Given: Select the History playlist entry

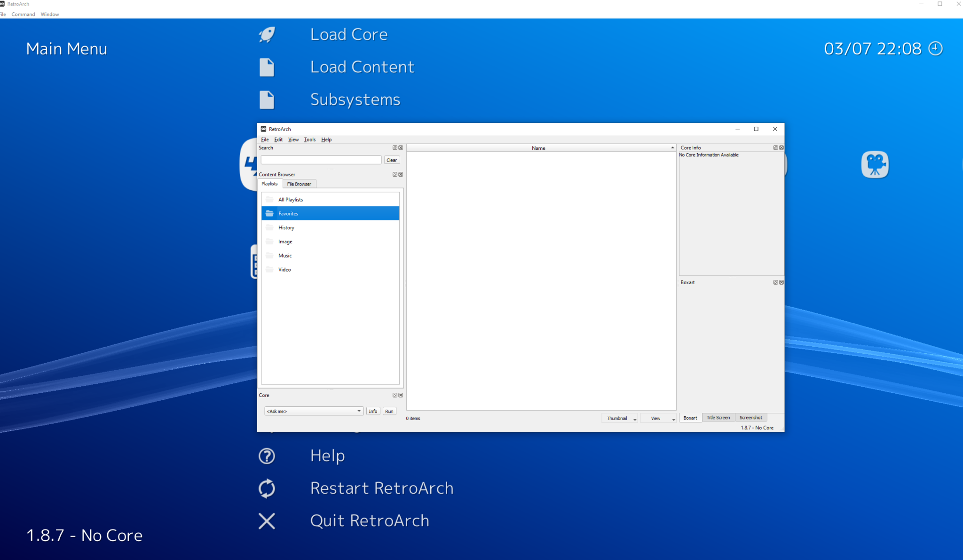Looking at the screenshot, I should pyautogui.click(x=286, y=227).
